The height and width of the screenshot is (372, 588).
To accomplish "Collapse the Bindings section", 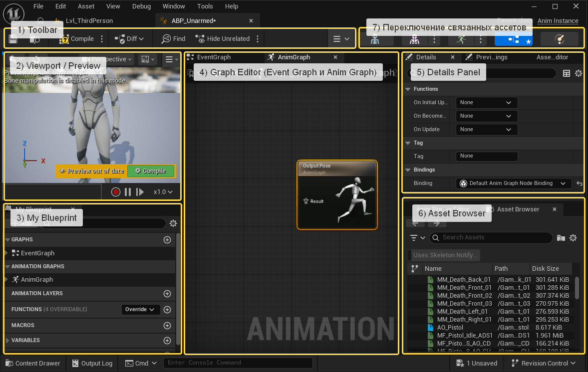I will [408, 170].
